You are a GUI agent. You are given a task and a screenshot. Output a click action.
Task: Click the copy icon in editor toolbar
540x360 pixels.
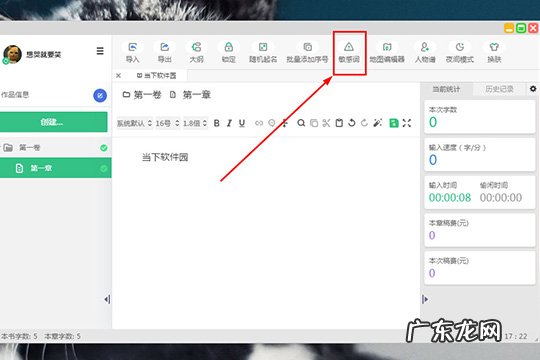point(314,123)
